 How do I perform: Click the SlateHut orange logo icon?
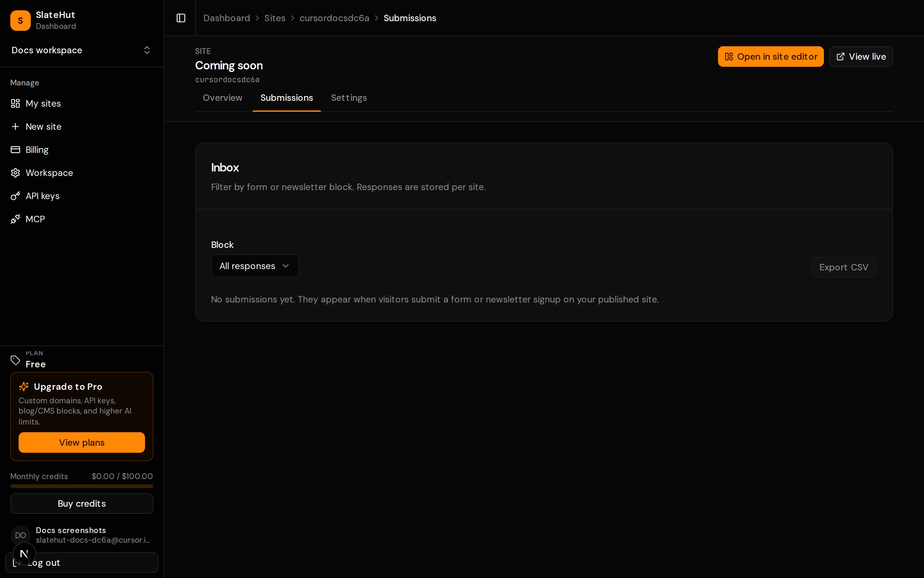tap(20, 20)
